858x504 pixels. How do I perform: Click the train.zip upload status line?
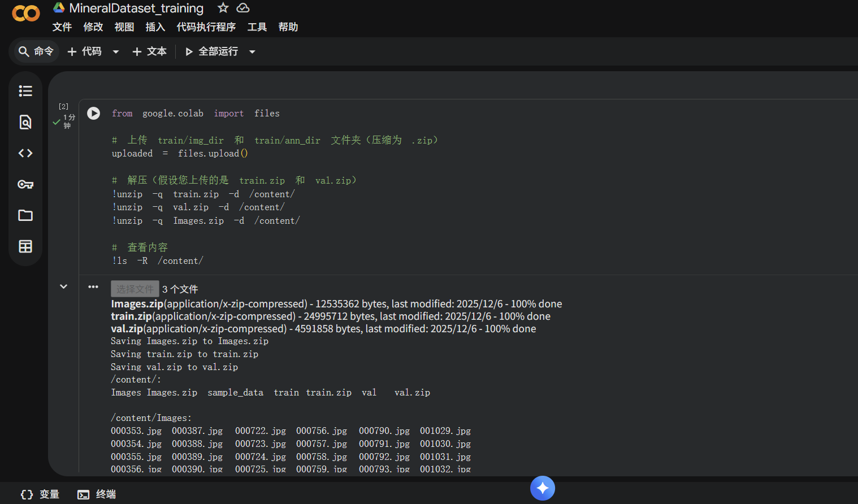click(331, 316)
